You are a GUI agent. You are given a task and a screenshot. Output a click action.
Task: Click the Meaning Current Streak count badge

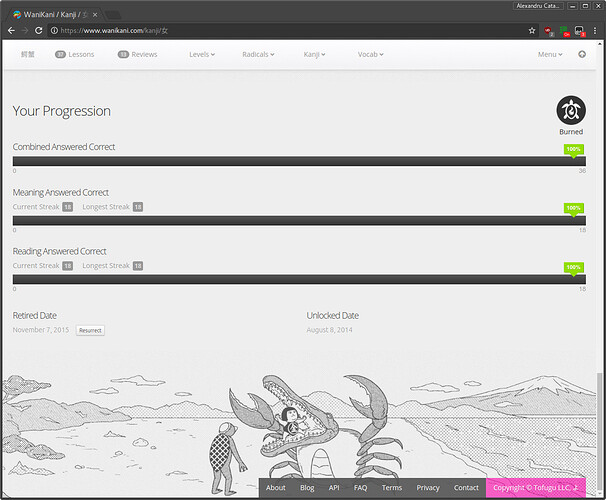(x=68, y=207)
